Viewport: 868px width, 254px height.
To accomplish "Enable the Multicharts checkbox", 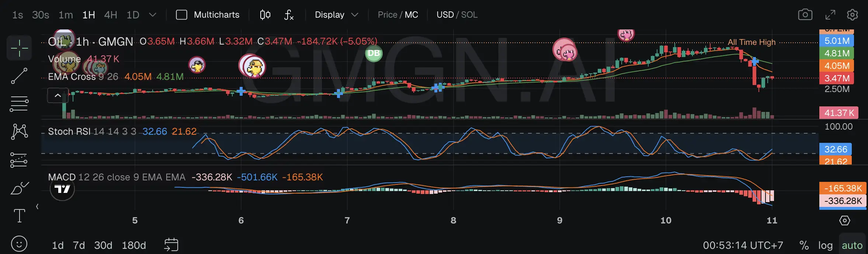I will [181, 15].
